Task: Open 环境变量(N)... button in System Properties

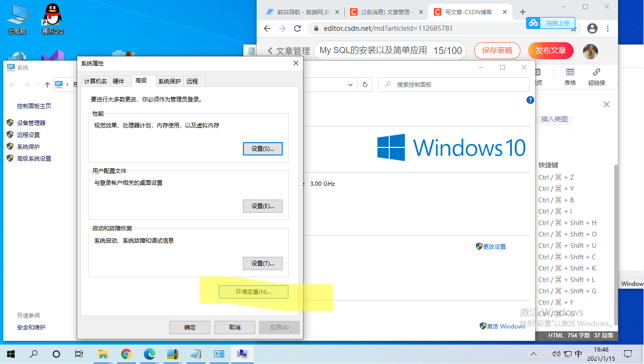Action: coord(253,292)
